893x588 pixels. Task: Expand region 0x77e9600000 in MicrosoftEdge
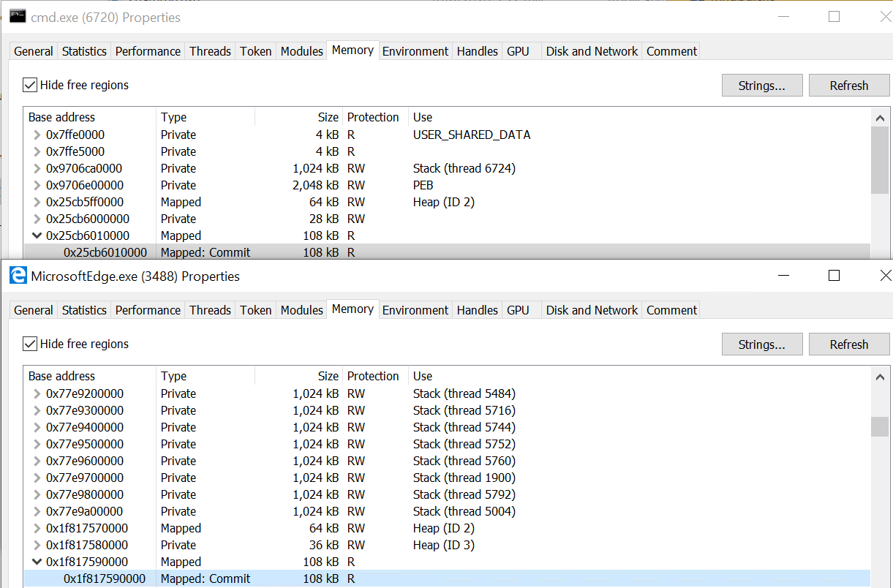[37, 461]
